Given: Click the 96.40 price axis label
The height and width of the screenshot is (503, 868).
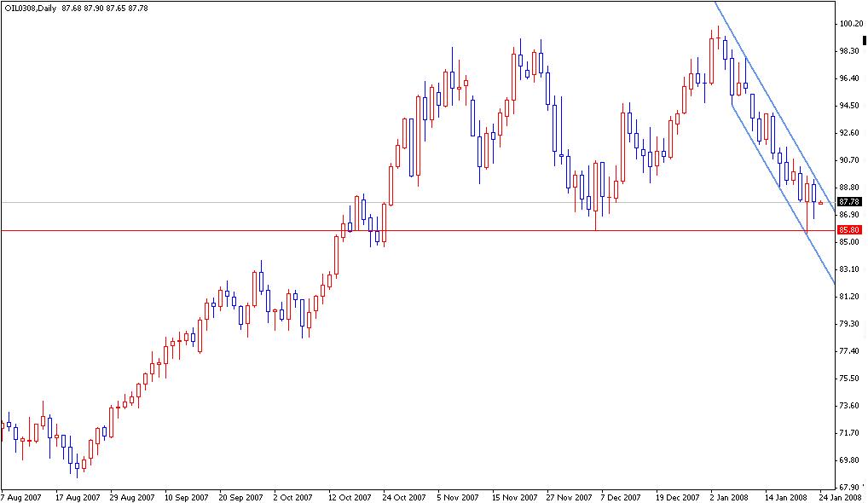Looking at the screenshot, I should (x=850, y=78).
